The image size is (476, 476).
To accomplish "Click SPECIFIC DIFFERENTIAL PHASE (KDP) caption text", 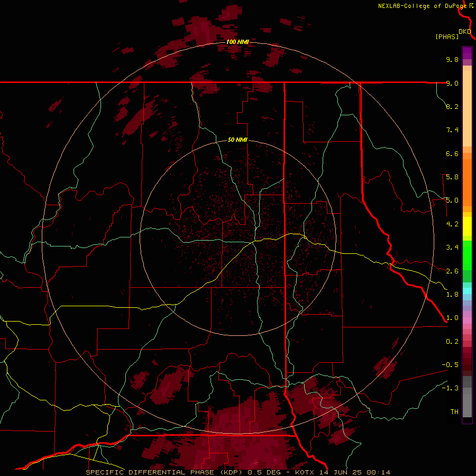I will tap(164, 472).
